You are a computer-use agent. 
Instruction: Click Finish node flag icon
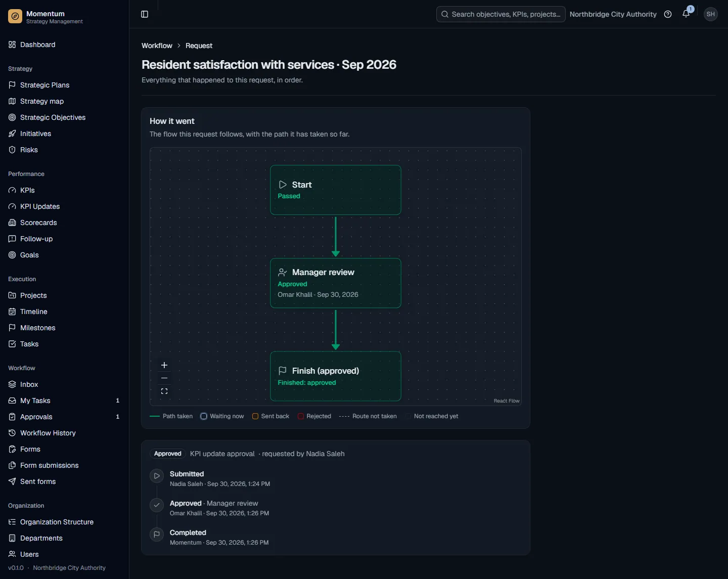click(x=283, y=371)
